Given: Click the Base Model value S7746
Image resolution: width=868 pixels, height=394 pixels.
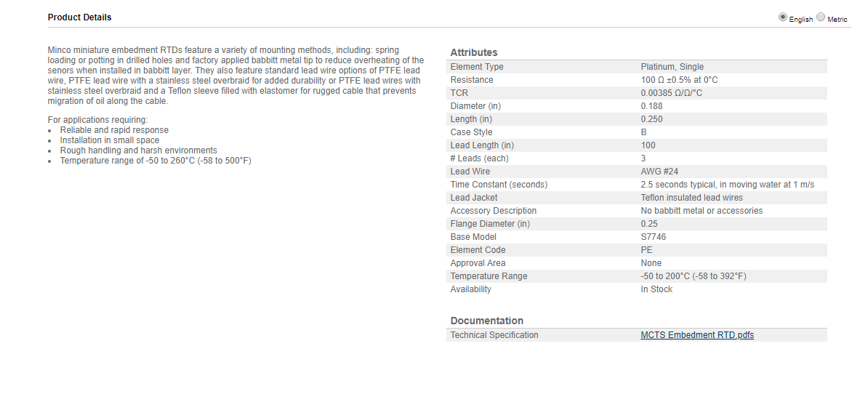Looking at the screenshot, I should coord(654,237).
